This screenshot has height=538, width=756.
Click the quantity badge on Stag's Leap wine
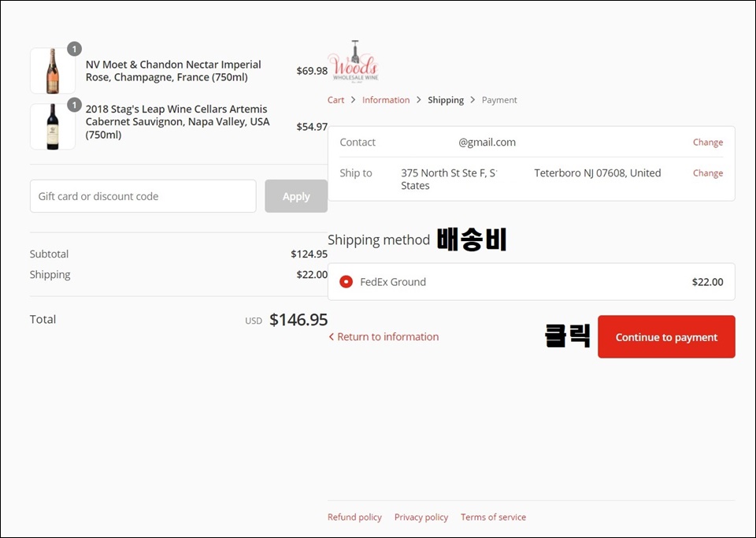pyautogui.click(x=74, y=105)
